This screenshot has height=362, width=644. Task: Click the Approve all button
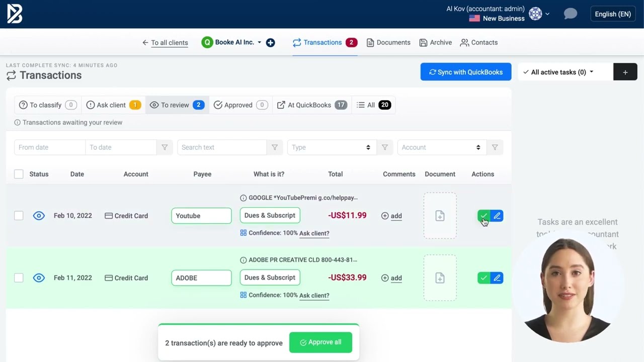320,342
